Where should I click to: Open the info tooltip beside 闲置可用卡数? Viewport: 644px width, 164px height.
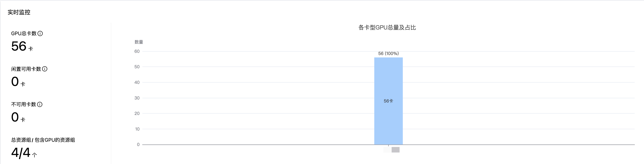(x=45, y=69)
